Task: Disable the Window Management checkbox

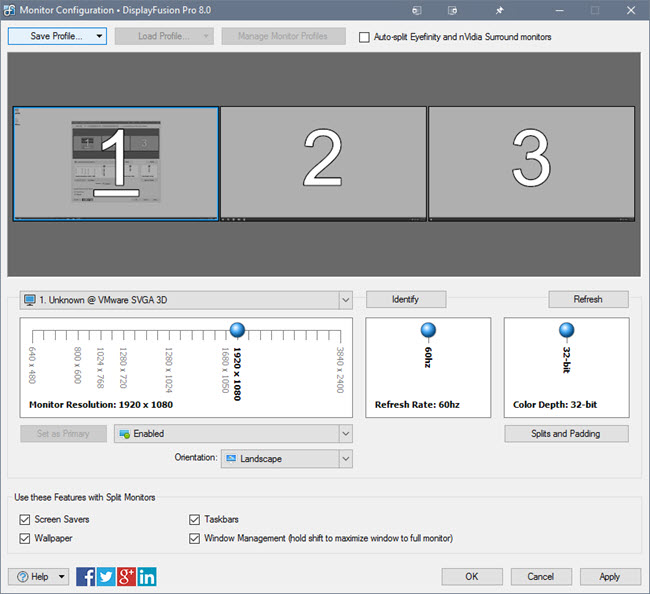Action: pyautogui.click(x=194, y=538)
